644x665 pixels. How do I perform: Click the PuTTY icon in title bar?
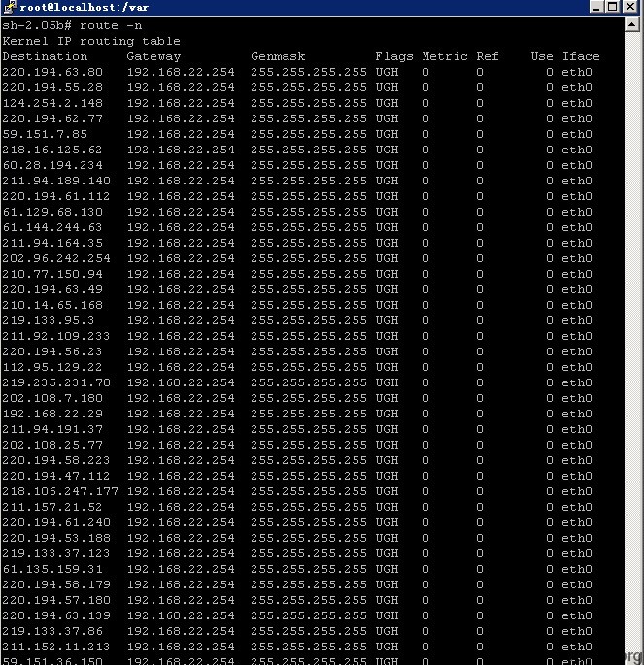point(10,7)
